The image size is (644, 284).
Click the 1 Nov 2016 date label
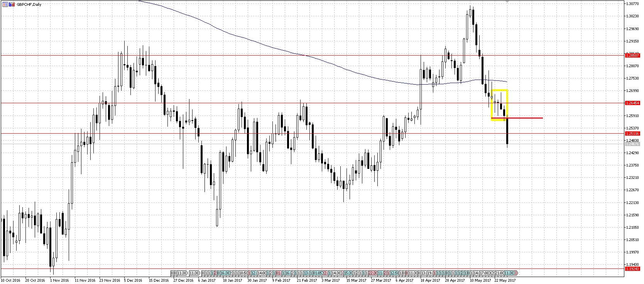click(x=59, y=281)
